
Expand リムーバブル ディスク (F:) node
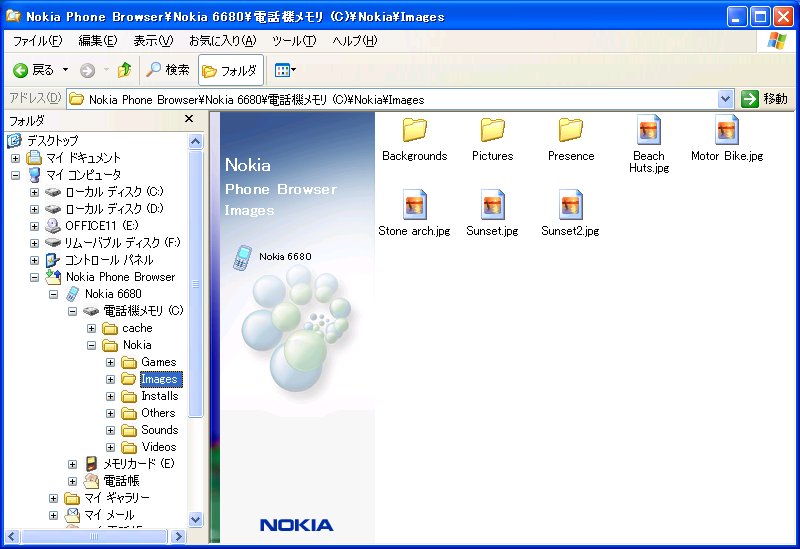tap(34, 243)
